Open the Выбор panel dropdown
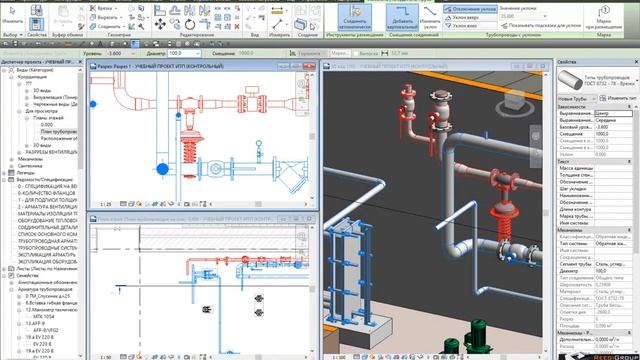This screenshot has width=640, height=360. point(13,35)
